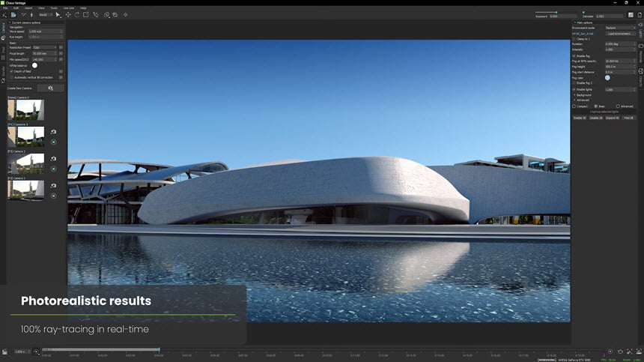The height and width of the screenshot is (362, 644).
Task: Click the fullscreen expand icon at bottom right
Action: 629,352
